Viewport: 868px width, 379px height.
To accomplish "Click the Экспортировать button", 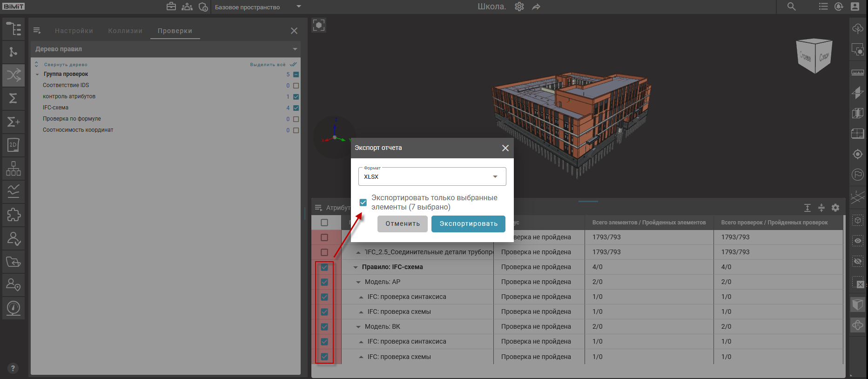I will pos(468,224).
